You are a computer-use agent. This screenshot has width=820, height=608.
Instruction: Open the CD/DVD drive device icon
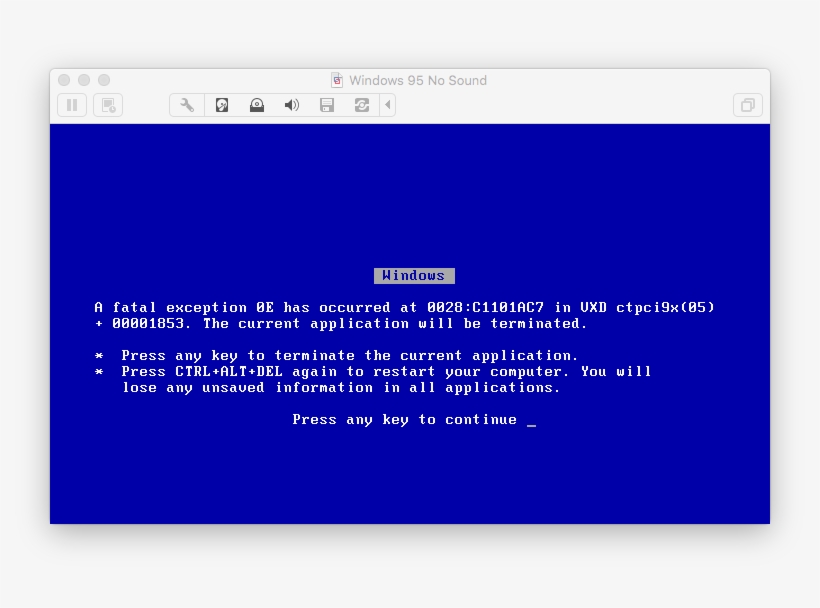257,104
